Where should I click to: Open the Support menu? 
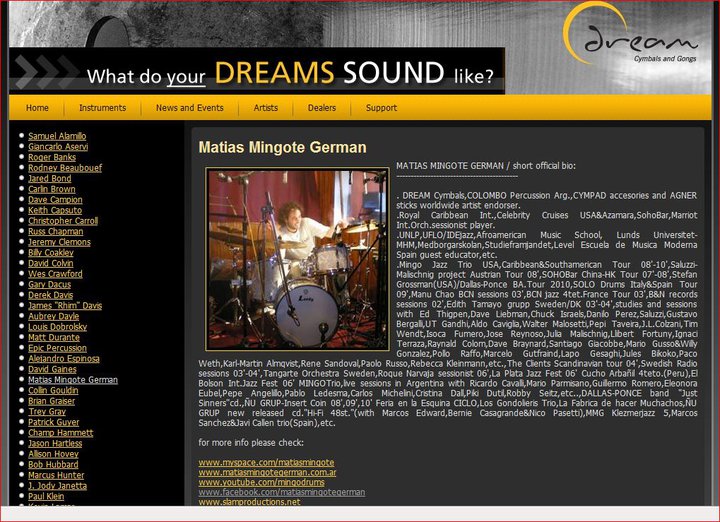(x=381, y=108)
